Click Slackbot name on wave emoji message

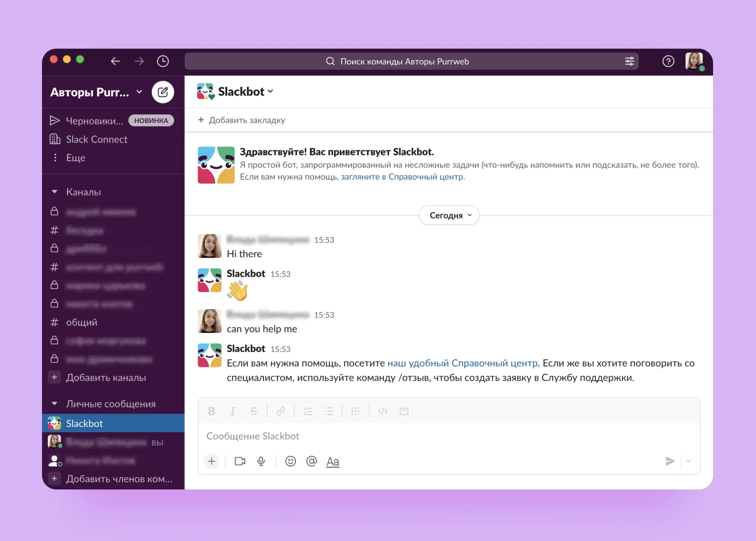246,273
